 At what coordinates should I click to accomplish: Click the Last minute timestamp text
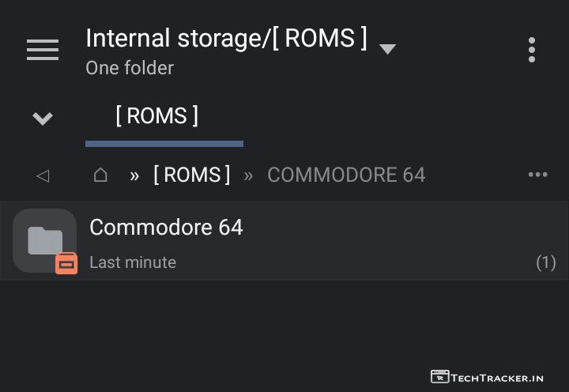pos(133,262)
